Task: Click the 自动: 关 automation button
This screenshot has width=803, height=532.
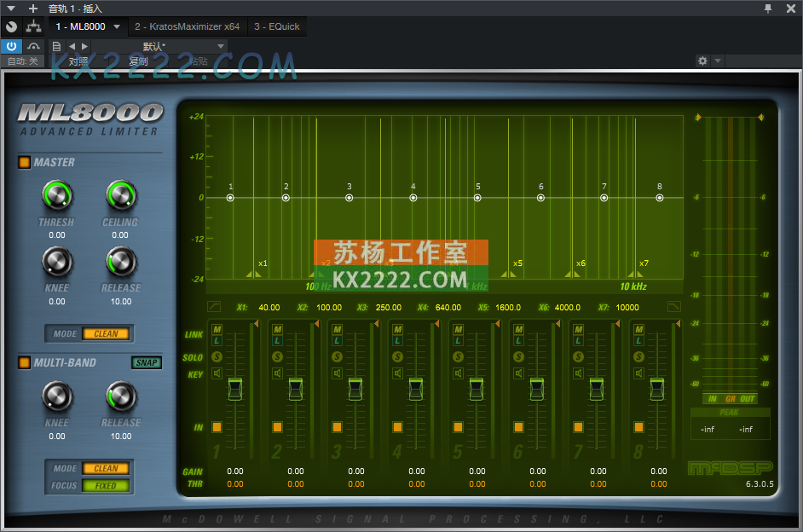Action: click(x=22, y=61)
